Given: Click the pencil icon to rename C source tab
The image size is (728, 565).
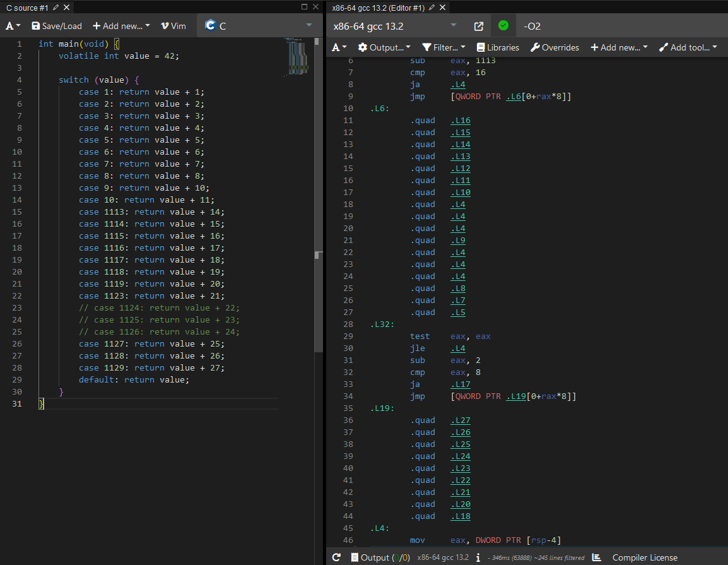Looking at the screenshot, I should click(56, 8).
